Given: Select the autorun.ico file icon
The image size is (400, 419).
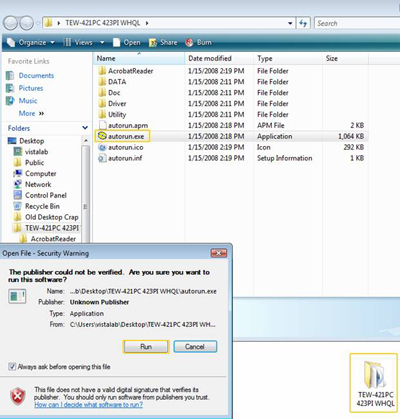Looking at the screenshot, I should point(102,147).
